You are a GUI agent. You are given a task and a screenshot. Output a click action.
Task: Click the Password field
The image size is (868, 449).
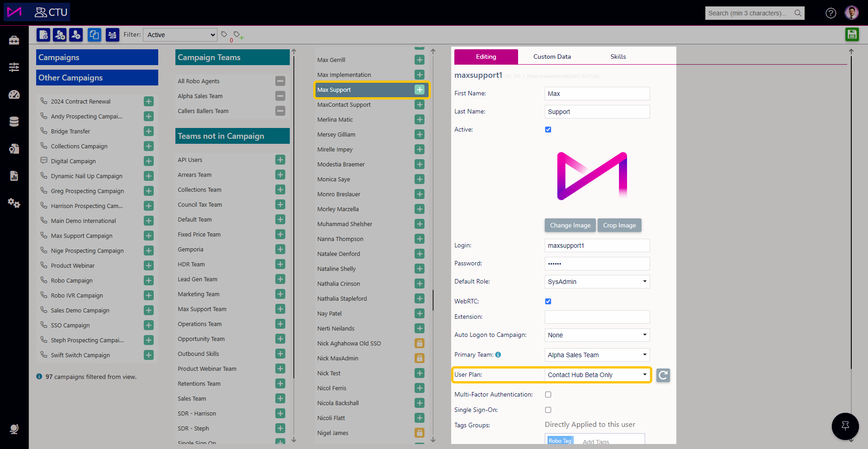click(x=597, y=264)
